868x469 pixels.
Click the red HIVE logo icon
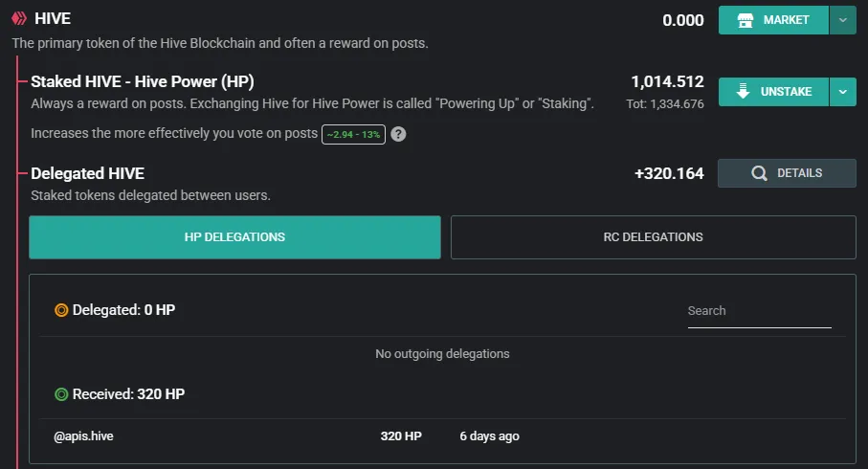19,18
